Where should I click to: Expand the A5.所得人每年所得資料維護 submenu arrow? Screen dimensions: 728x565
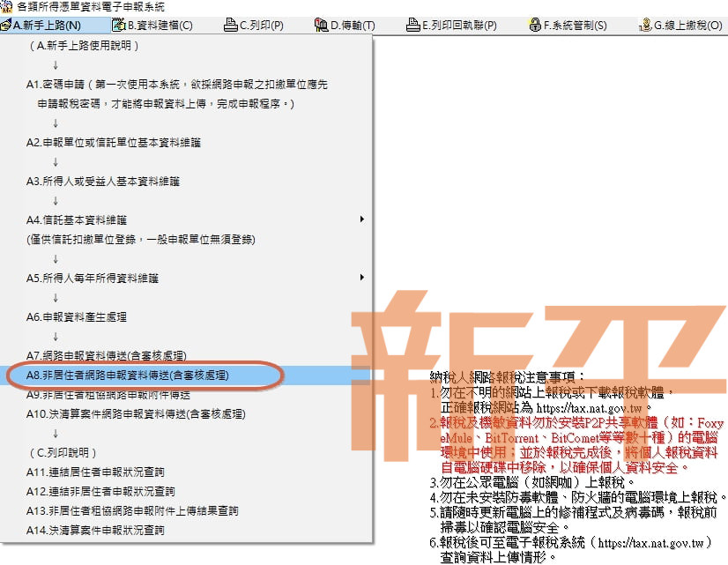362,278
